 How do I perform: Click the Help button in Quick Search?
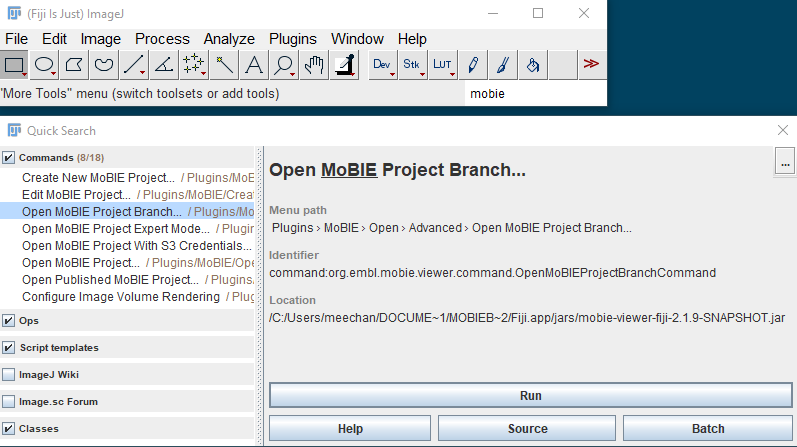[x=350, y=429]
